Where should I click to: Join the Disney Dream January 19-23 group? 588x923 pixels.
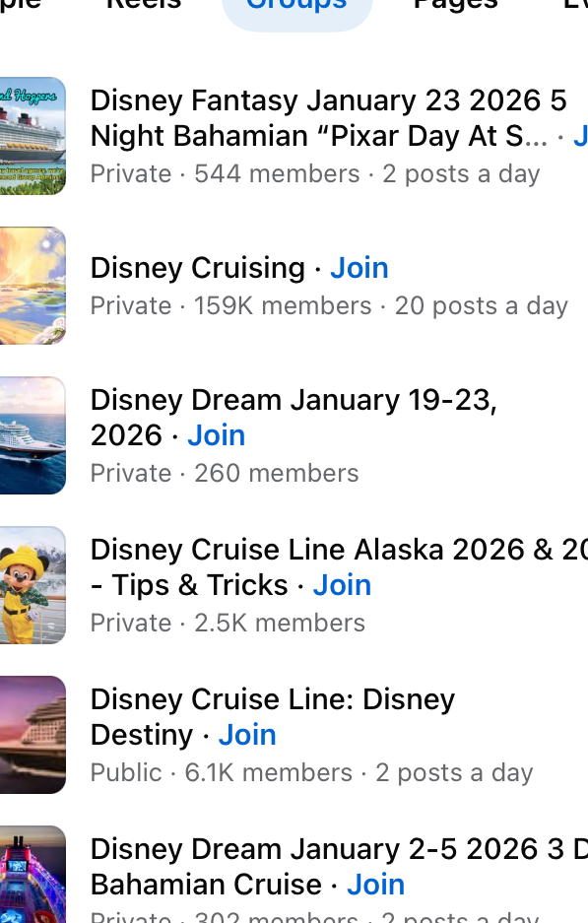coord(216,435)
